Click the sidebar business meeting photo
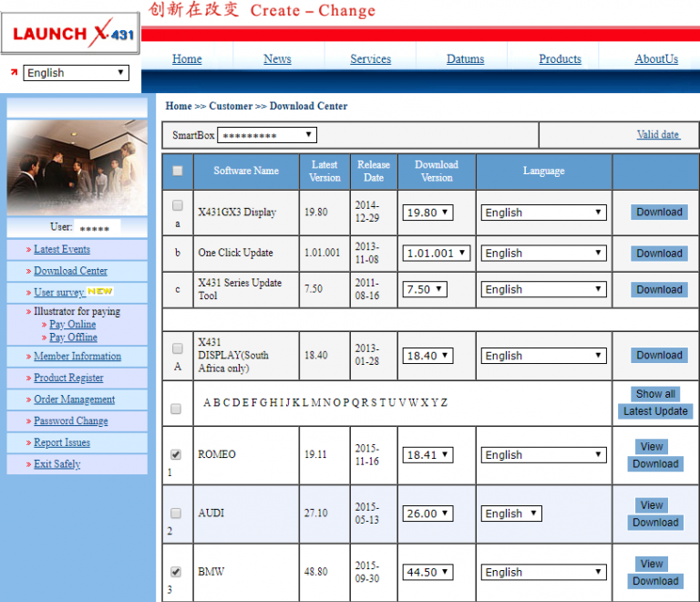Screen dimensions: 700x602 pyautogui.click(x=77, y=168)
